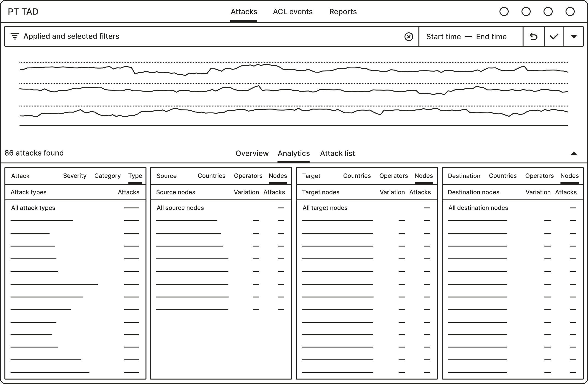Screen dimensions: 588x384
Task: Select Operators tab in Target panel
Action: pos(393,176)
